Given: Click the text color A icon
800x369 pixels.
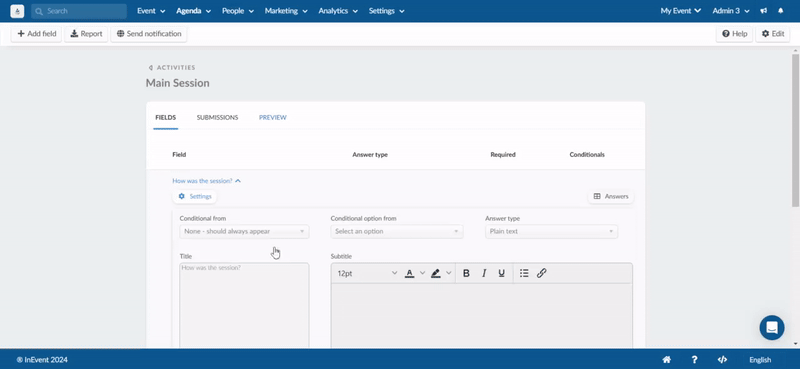Looking at the screenshot, I should pos(409,274).
